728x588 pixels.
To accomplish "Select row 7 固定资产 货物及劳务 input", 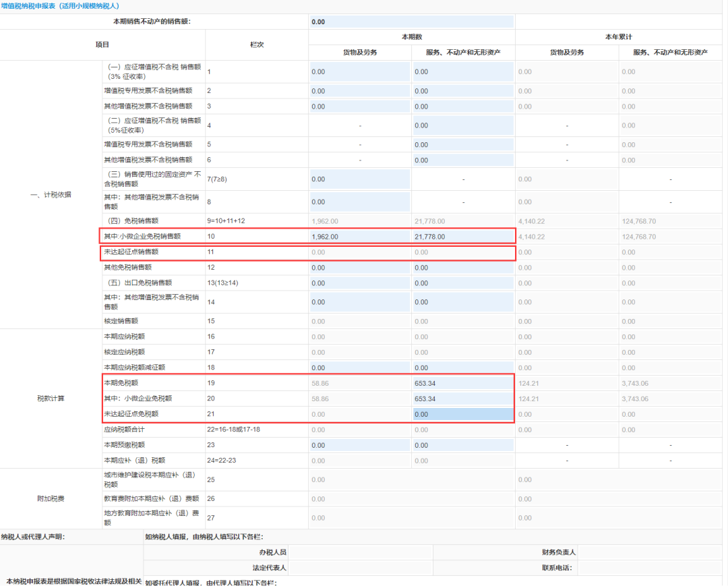I will click(x=360, y=179).
